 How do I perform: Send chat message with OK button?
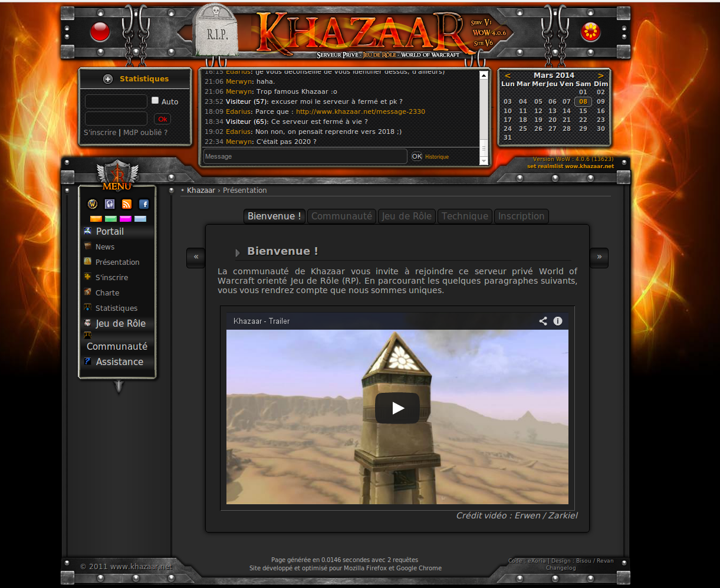click(x=417, y=156)
